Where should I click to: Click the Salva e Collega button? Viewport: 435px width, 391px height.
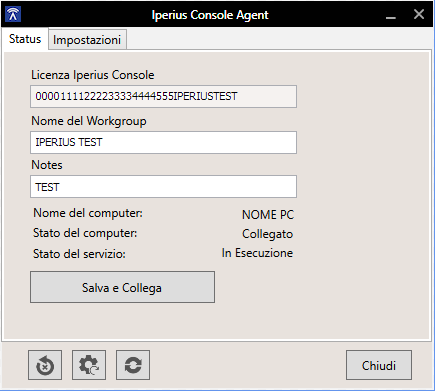point(122,287)
